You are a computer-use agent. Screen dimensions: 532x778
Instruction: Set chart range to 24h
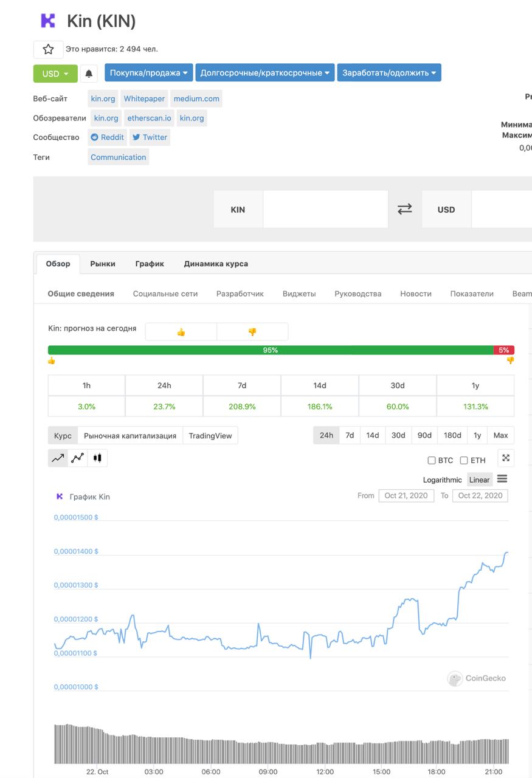(326, 435)
